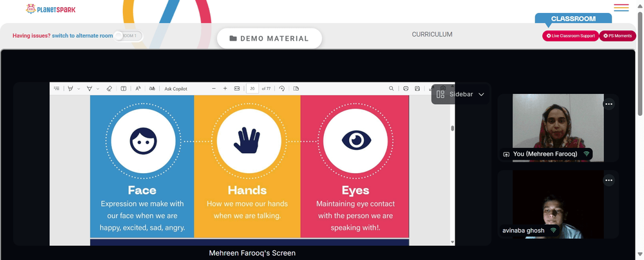Click the PDF viewer vertical scrollbar thumb
The width and height of the screenshot is (644, 260).
point(453,128)
